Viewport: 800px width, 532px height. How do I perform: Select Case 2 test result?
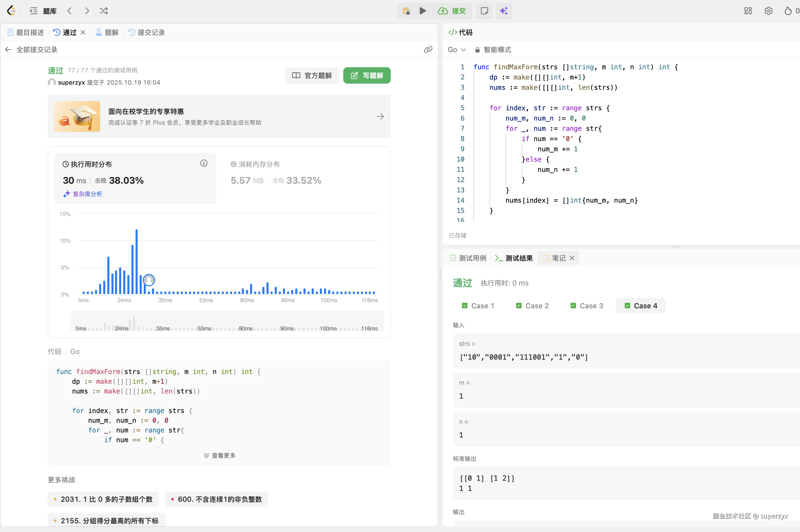532,306
